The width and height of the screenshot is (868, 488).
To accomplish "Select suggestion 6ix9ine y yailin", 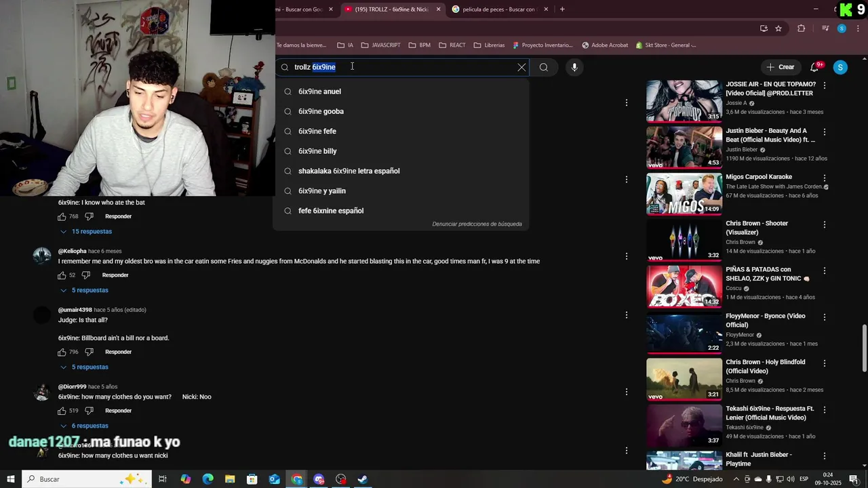I will [401, 190].
